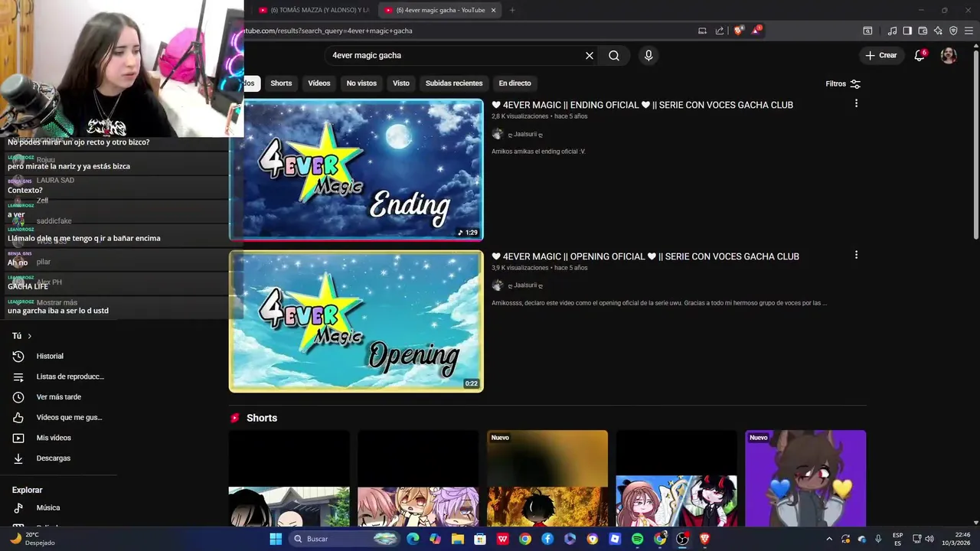Open YouTube notifications bell
The height and width of the screenshot is (551, 980).
tap(920, 55)
